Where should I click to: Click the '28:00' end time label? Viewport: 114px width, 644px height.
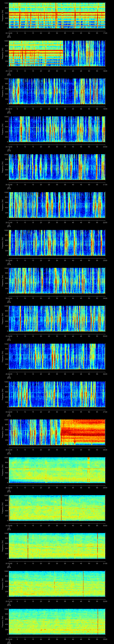point(105,450)
